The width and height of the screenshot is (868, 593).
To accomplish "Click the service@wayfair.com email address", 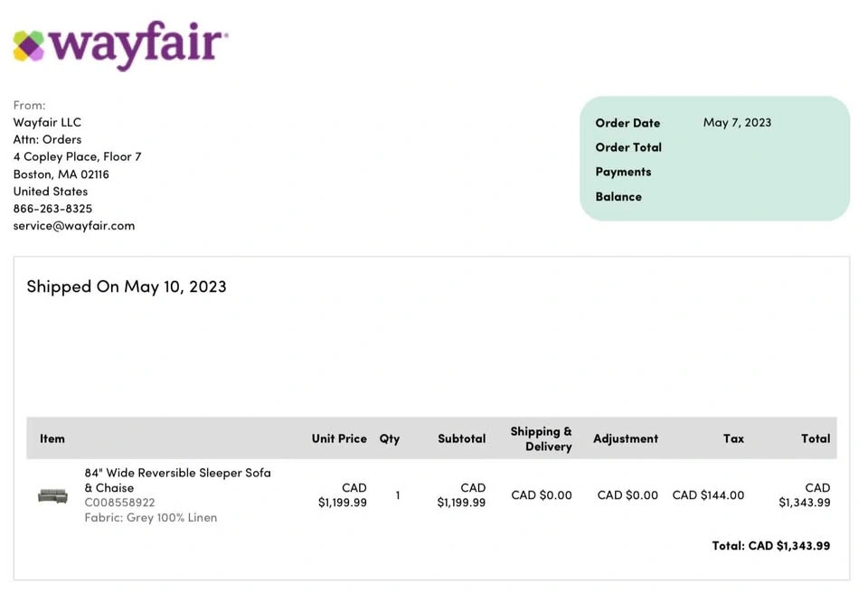I will tap(74, 226).
